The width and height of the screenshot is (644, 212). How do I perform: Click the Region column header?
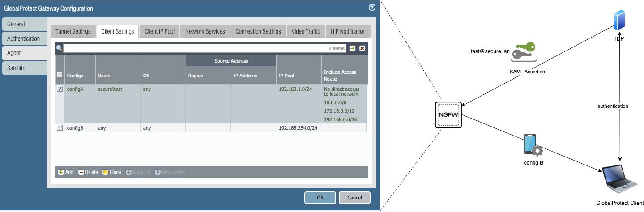208,76
